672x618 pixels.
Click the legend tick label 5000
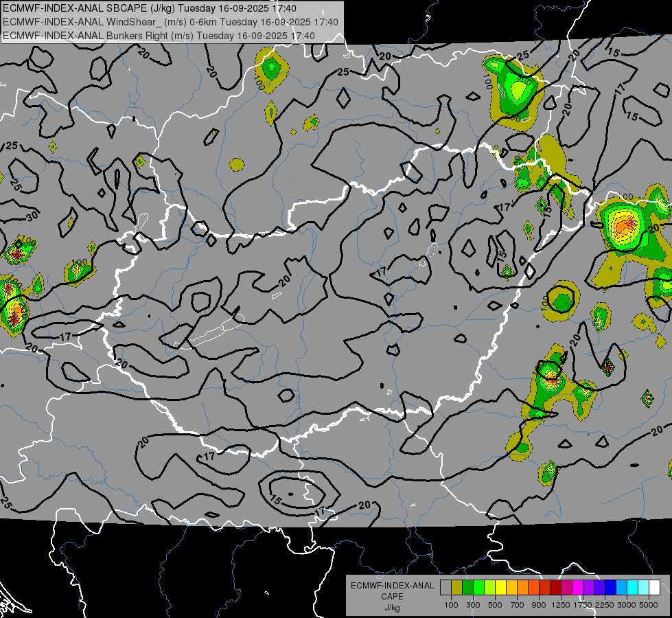point(649,605)
